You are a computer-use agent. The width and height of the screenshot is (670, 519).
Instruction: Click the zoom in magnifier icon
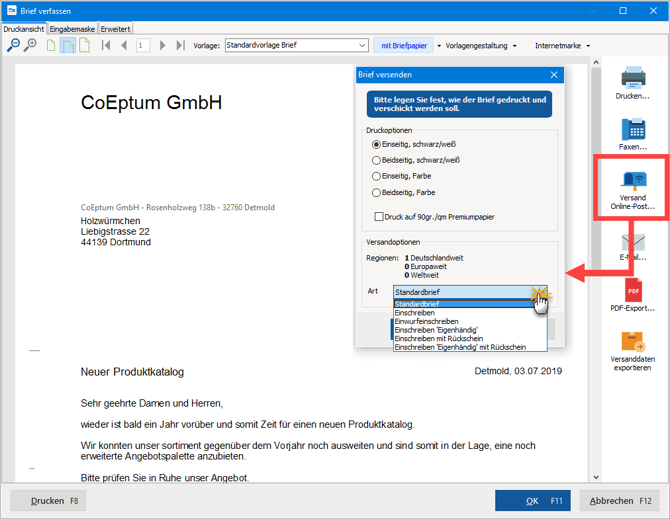(29, 45)
